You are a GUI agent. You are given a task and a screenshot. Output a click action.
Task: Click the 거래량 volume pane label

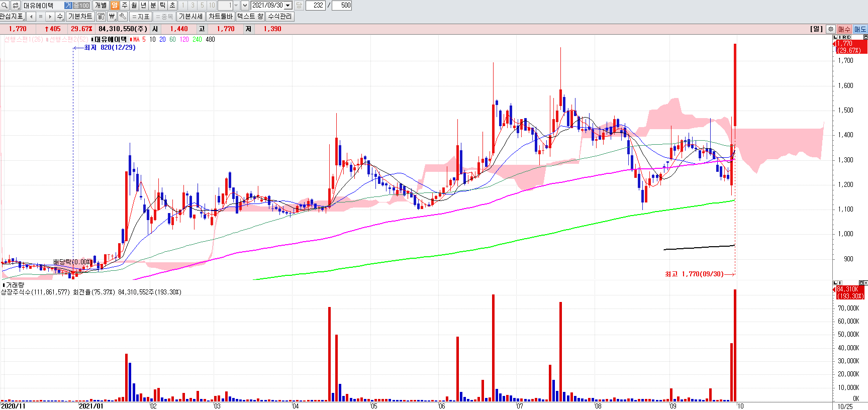(15, 285)
